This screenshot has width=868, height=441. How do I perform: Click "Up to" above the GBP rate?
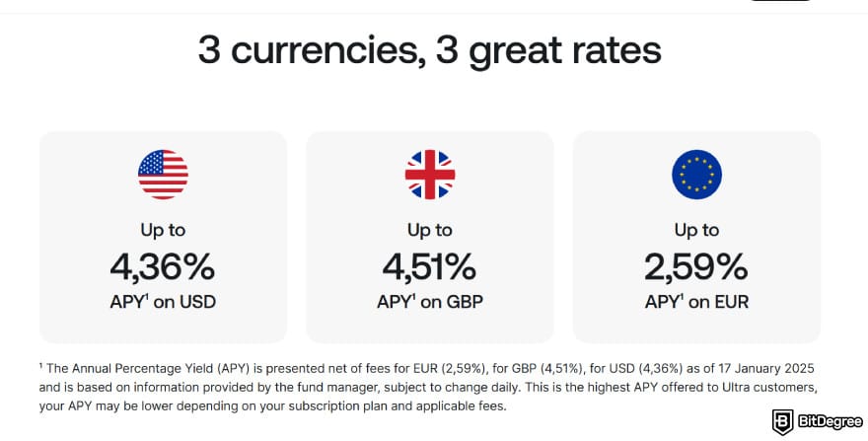(430, 230)
